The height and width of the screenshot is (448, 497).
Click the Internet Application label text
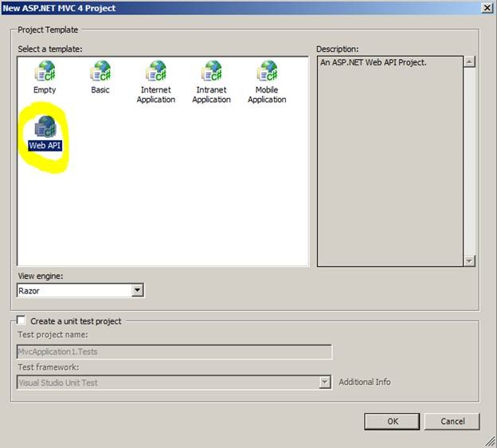click(x=156, y=95)
